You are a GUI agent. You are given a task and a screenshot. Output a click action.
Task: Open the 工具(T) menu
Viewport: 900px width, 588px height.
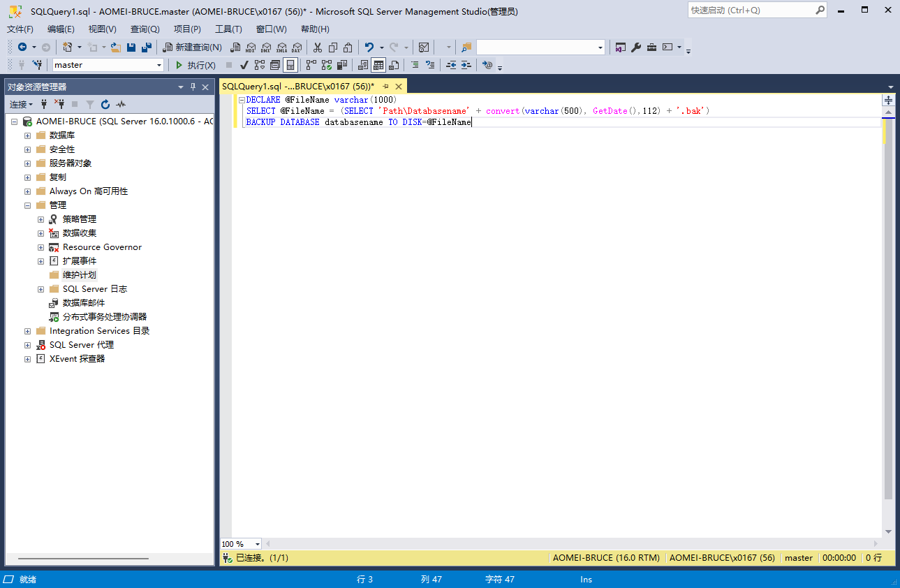click(228, 29)
